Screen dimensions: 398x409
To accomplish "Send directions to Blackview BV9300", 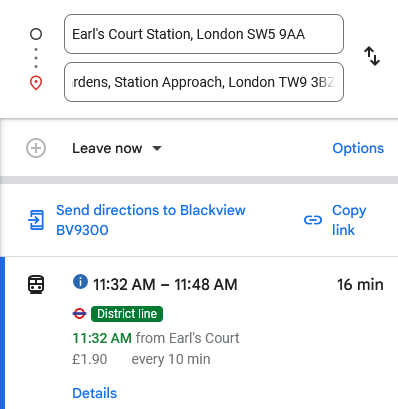I will point(151,220).
